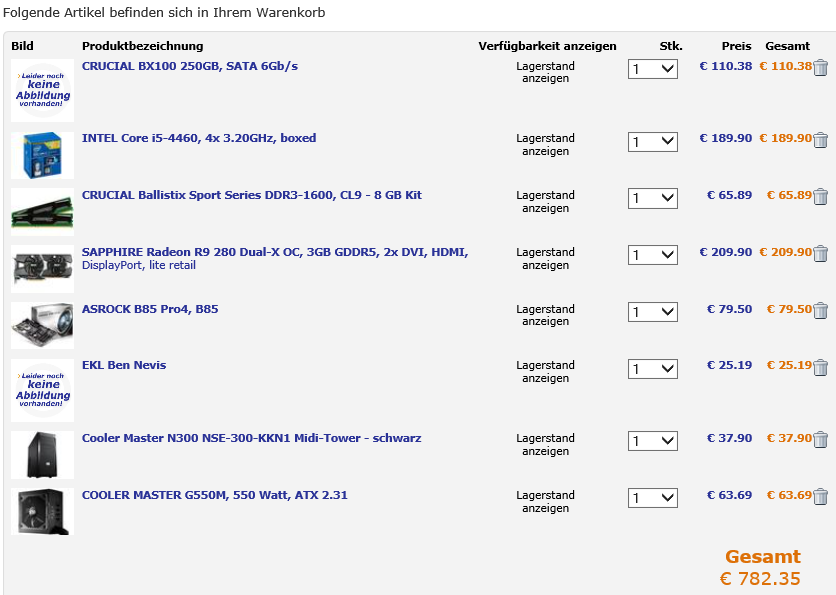Image resolution: width=836 pixels, height=595 pixels.
Task: Delete CRUCIAL BX100 SSD via trash icon
Action: pyautogui.click(x=821, y=68)
